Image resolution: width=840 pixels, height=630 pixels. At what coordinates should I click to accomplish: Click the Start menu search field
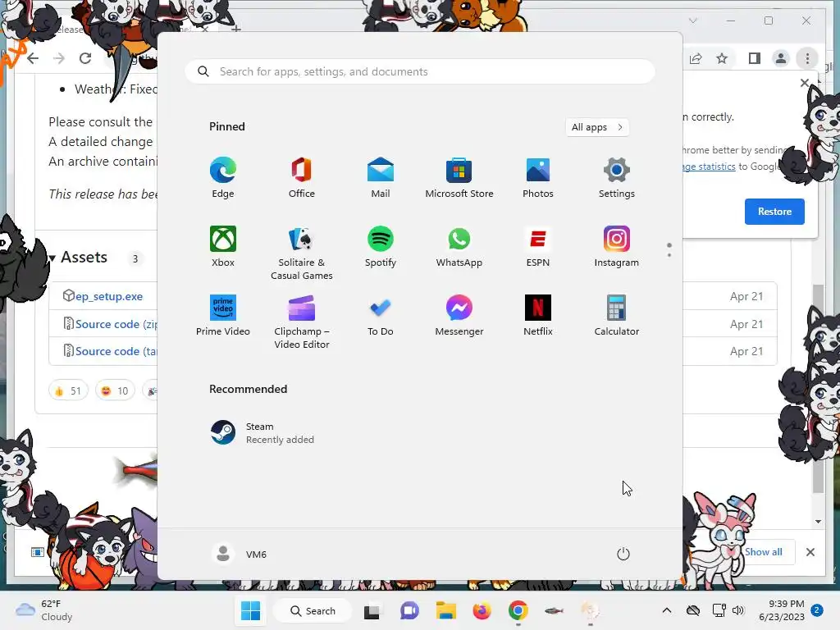point(420,71)
